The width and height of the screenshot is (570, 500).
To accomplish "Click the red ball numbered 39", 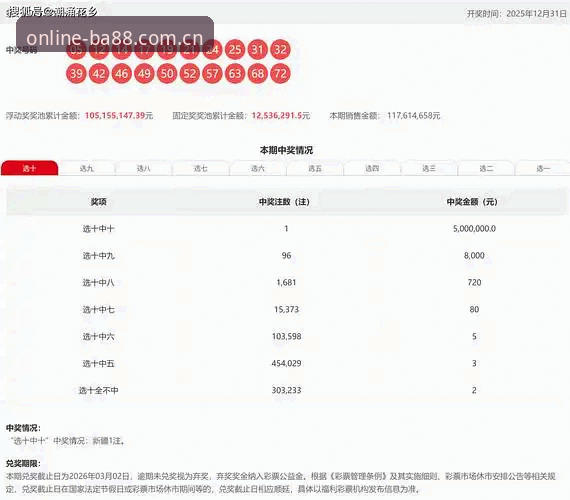I will pos(76,73).
